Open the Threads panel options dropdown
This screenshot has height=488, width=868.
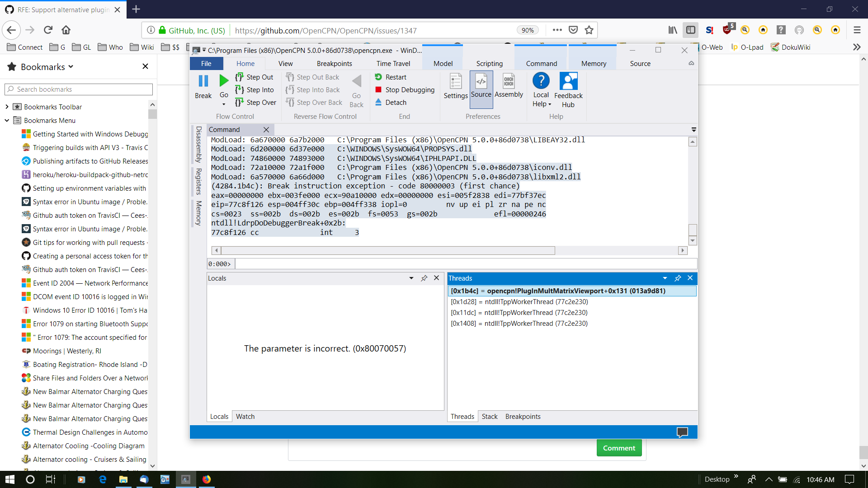point(664,278)
